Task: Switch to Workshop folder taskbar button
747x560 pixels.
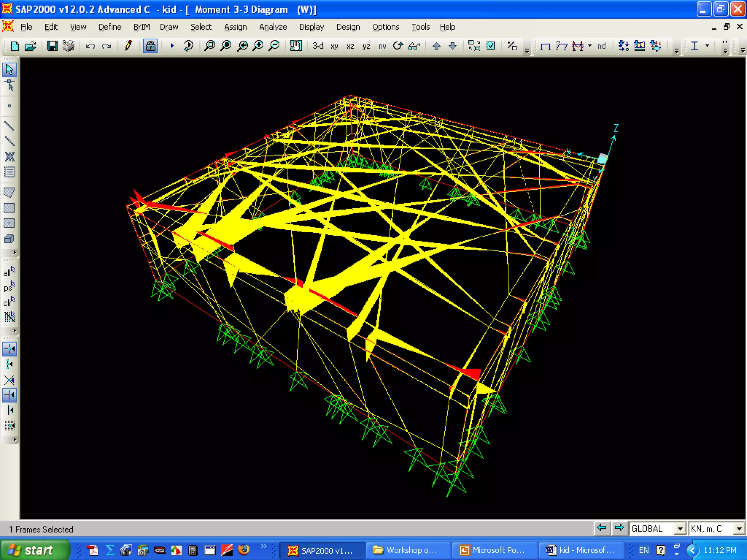Action: pyautogui.click(x=408, y=550)
